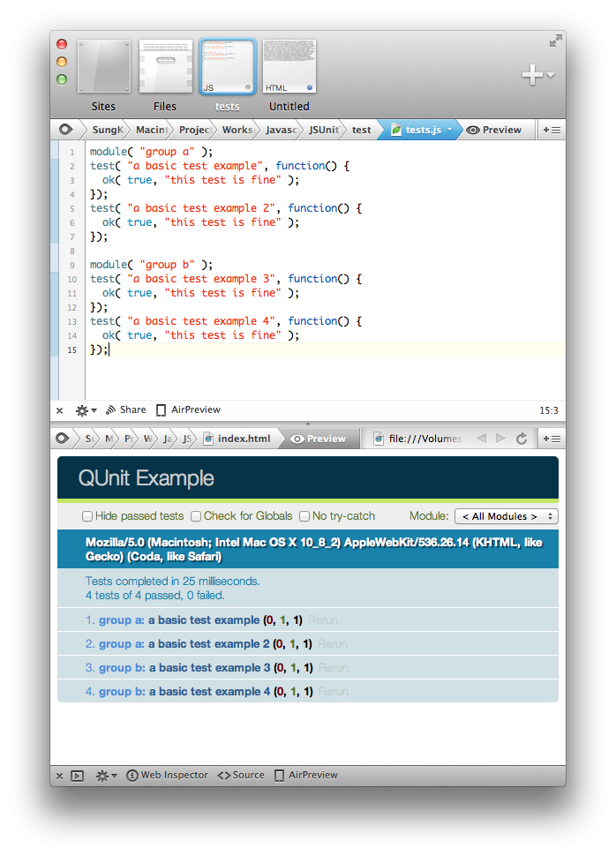This screenshot has height=856, width=616.
Task: Switch upper pane to Preview
Action: [x=494, y=130]
